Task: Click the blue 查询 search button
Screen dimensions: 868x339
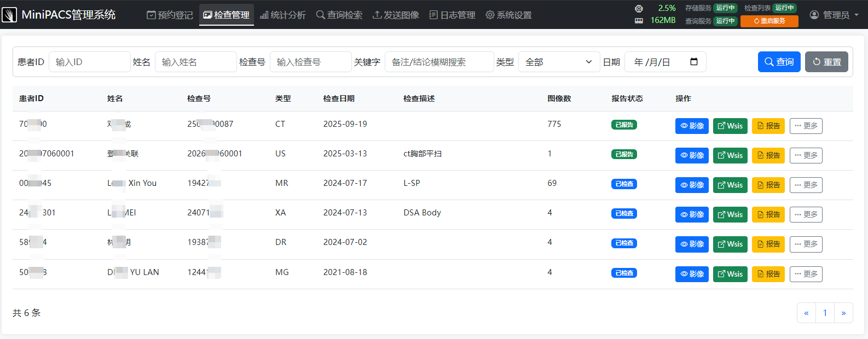Action: [779, 62]
